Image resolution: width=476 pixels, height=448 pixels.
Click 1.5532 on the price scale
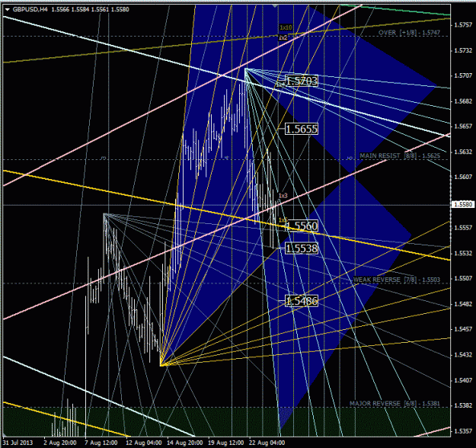pos(463,253)
